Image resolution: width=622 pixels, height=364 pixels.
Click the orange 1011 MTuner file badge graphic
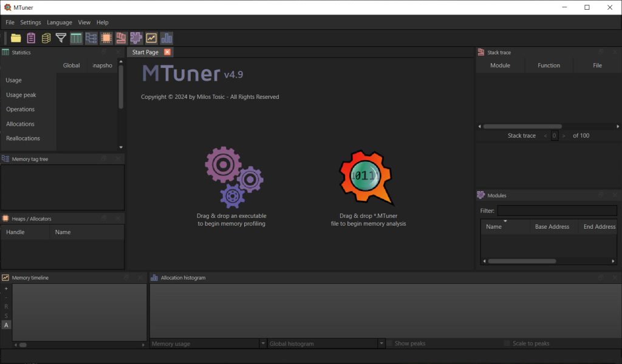pos(366,177)
